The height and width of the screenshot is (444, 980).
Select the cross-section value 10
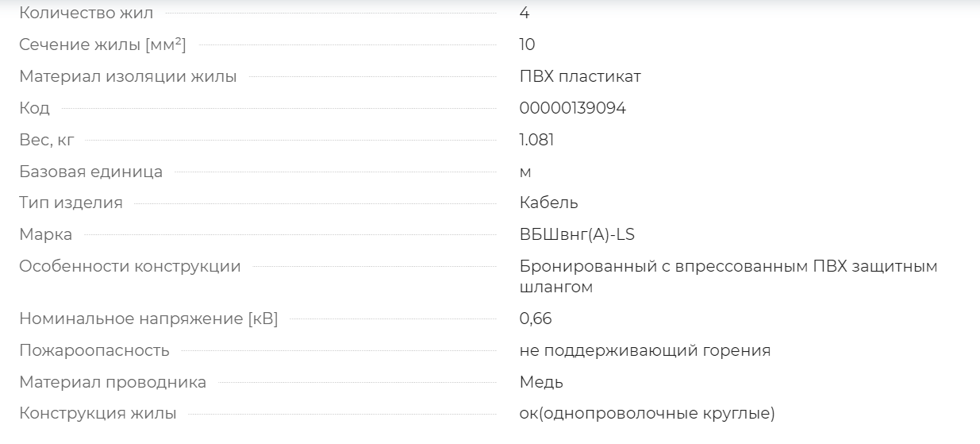coord(528,44)
